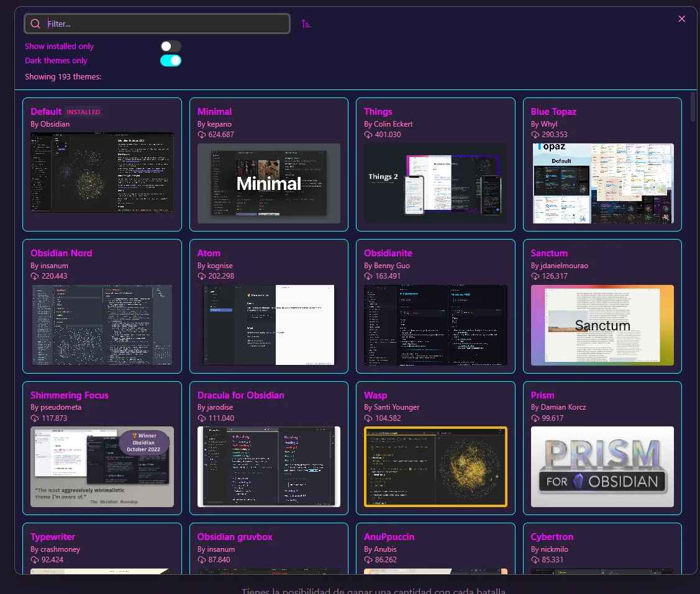Image resolution: width=700 pixels, height=594 pixels.
Task: Select the Wasp theme title
Action: [375, 395]
